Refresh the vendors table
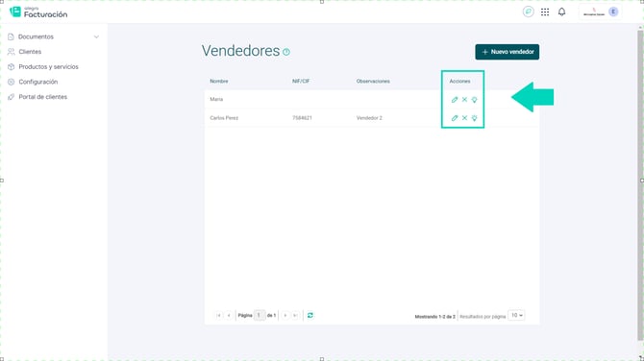This screenshot has height=361, width=644. [x=310, y=315]
